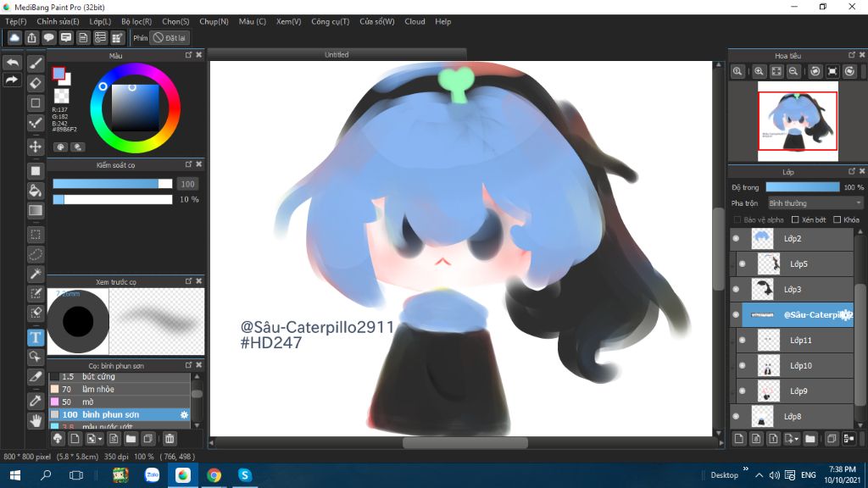The width and height of the screenshot is (868, 488).
Task: Open the Bộ lọc(R) menu
Action: pos(136,21)
